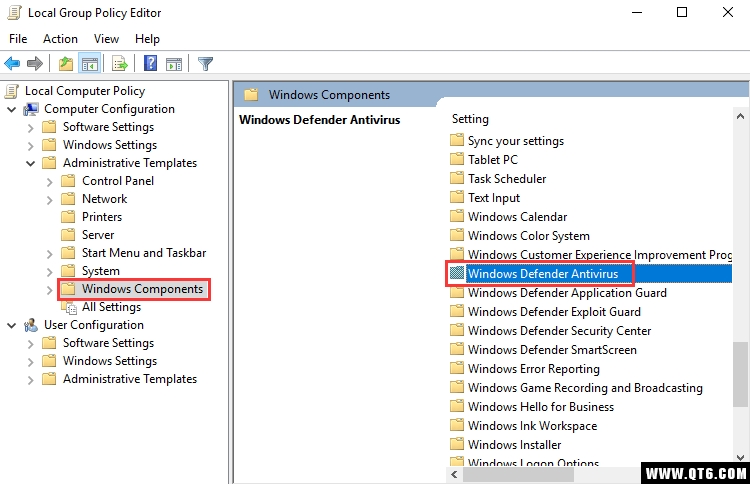Viewport: 750px width, 484px height.
Task: Click the Back arrow toolbar icon
Action: coord(12,63)
